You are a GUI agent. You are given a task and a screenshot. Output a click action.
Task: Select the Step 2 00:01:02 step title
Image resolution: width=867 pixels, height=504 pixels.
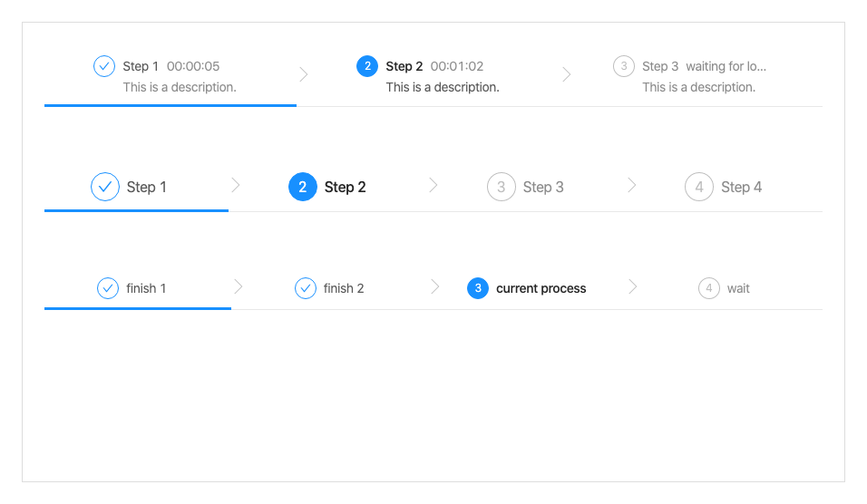click(404, 66)
